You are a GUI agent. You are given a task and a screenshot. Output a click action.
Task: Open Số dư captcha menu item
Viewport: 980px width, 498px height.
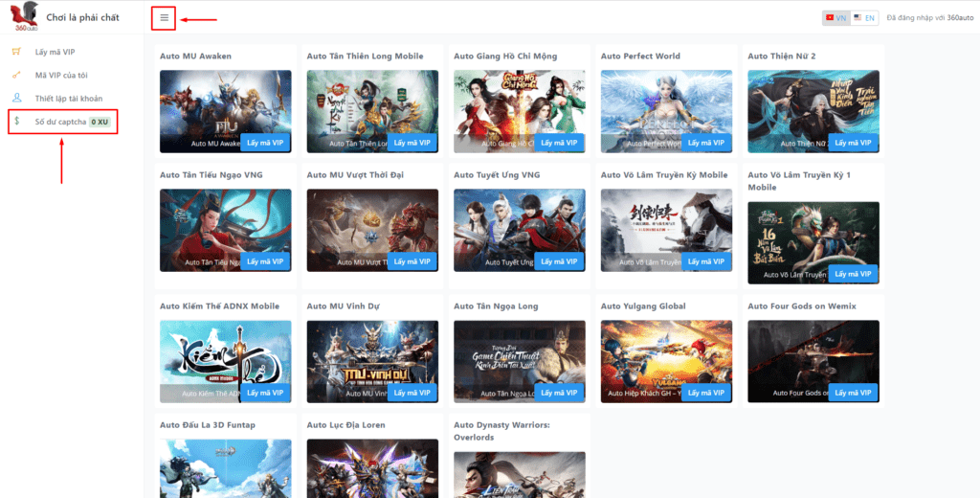[63, 122]
